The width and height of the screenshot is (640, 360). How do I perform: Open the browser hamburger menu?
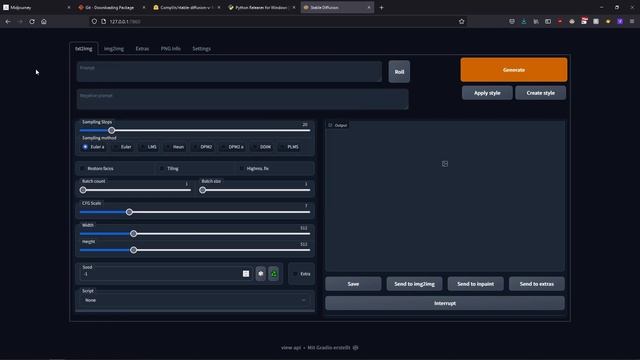click(x=632, y=21)
